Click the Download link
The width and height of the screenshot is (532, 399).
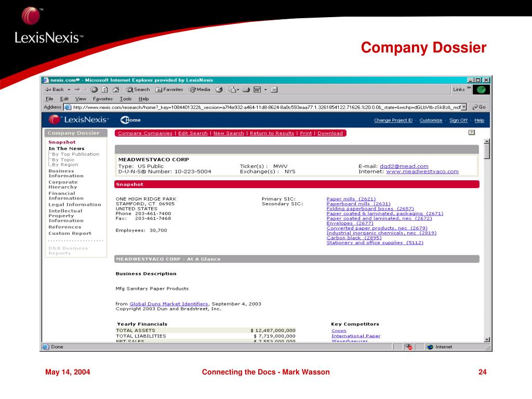(x=330, y=134)
